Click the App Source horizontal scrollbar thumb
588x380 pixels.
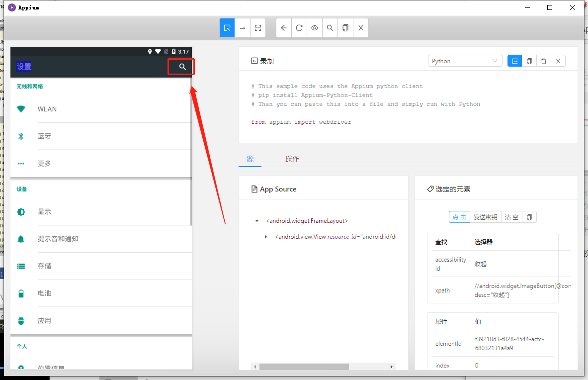point(304,367)
